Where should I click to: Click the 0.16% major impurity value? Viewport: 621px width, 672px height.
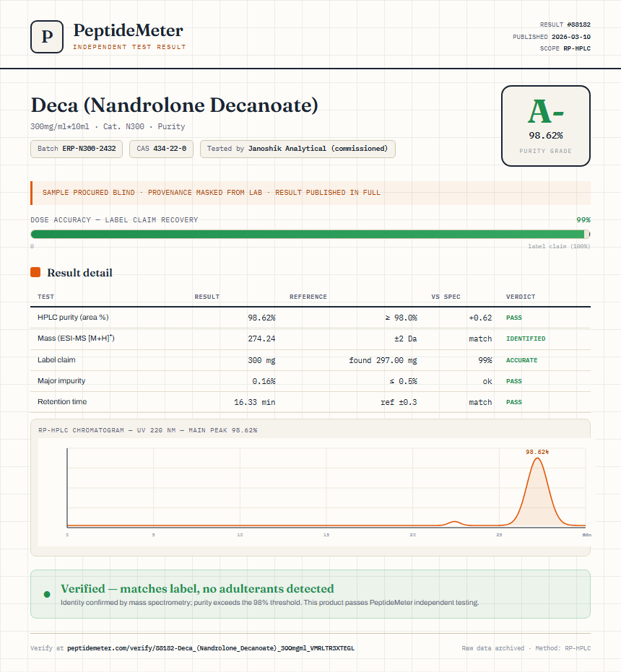click(x=264, y=381)
